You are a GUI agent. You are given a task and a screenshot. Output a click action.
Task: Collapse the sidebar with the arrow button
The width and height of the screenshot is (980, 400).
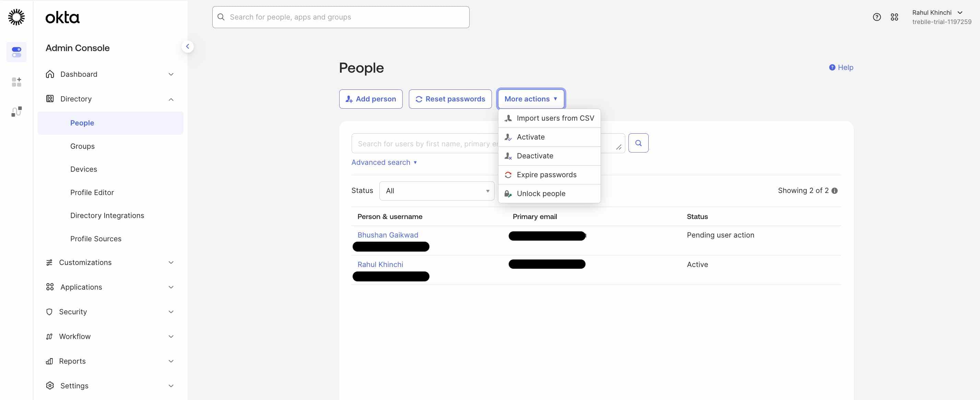tap(187, 46)
